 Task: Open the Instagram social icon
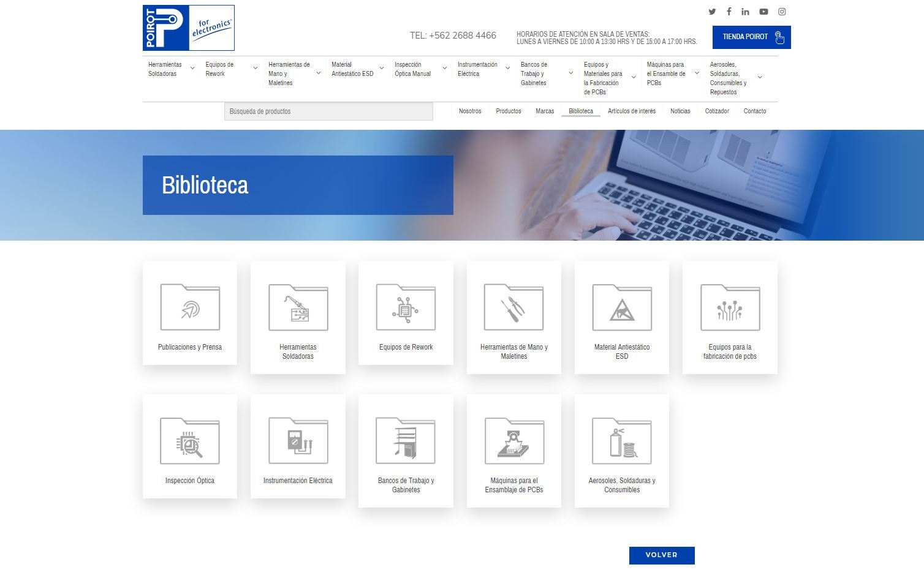pos(782,12)
